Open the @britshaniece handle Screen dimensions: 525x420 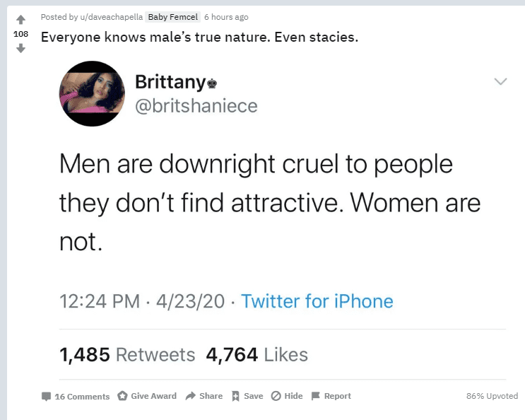point(196,106)
